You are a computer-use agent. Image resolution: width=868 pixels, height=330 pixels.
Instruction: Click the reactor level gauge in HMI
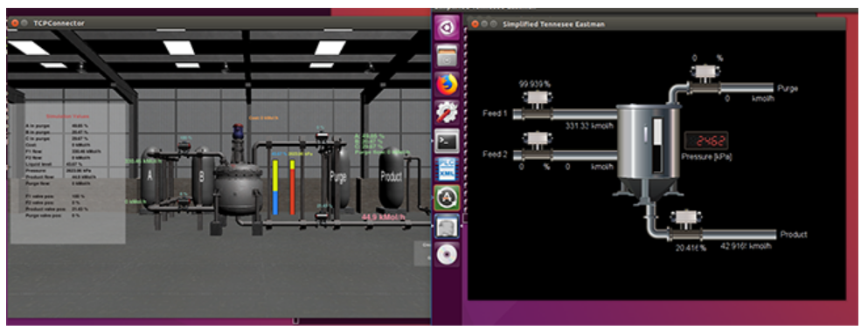657,145
